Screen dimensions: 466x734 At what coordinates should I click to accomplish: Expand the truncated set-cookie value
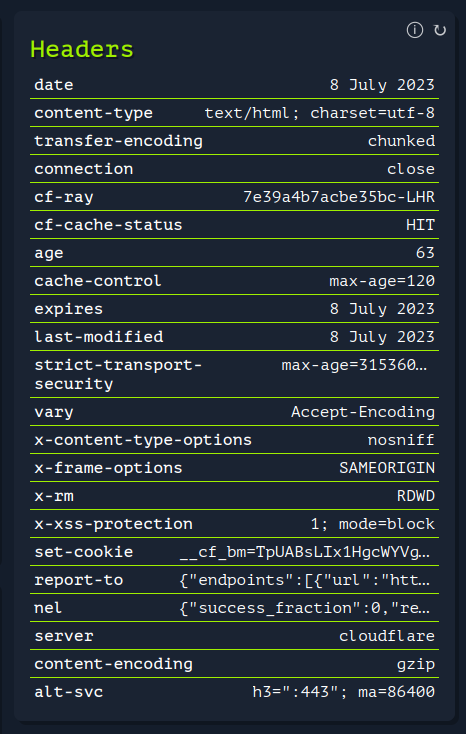pos(305,552)
